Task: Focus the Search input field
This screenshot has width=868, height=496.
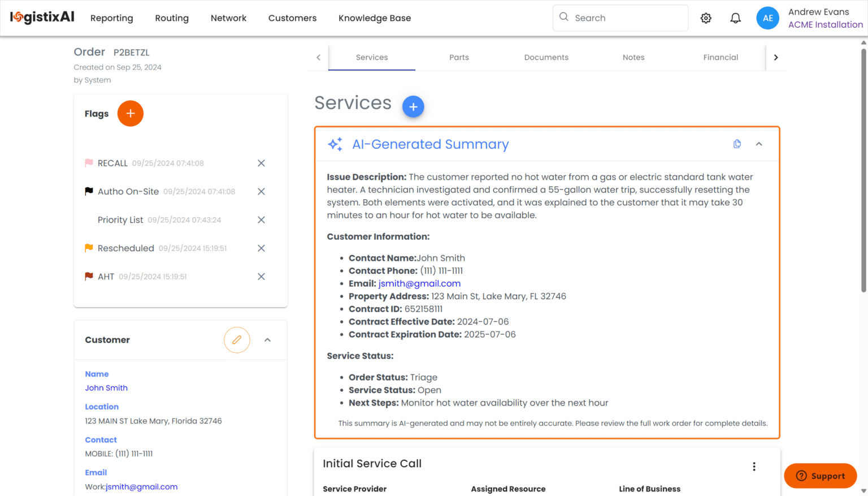Action: pos(620,18)
